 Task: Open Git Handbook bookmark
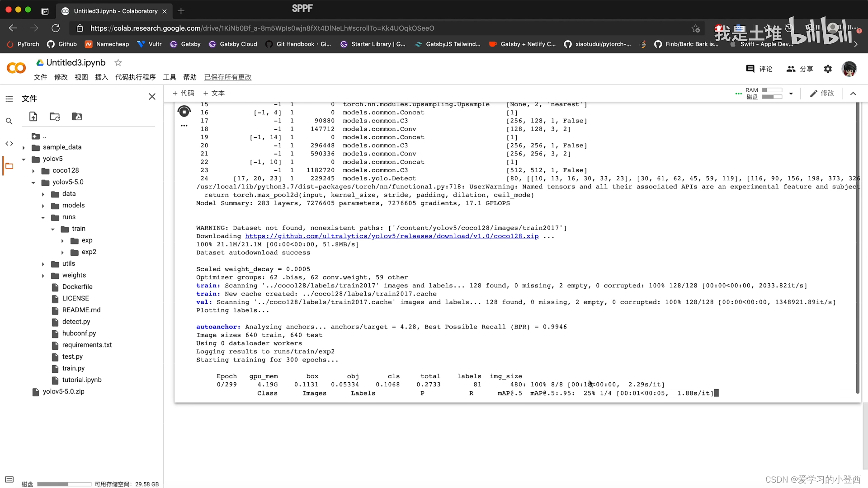pyautogui.click(x=298, y=44)
